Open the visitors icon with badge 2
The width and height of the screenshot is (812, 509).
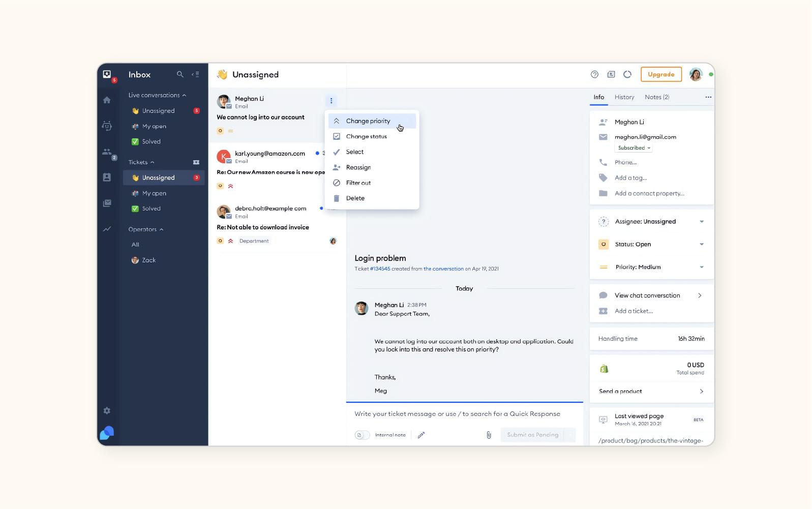[x=107, y=152]
